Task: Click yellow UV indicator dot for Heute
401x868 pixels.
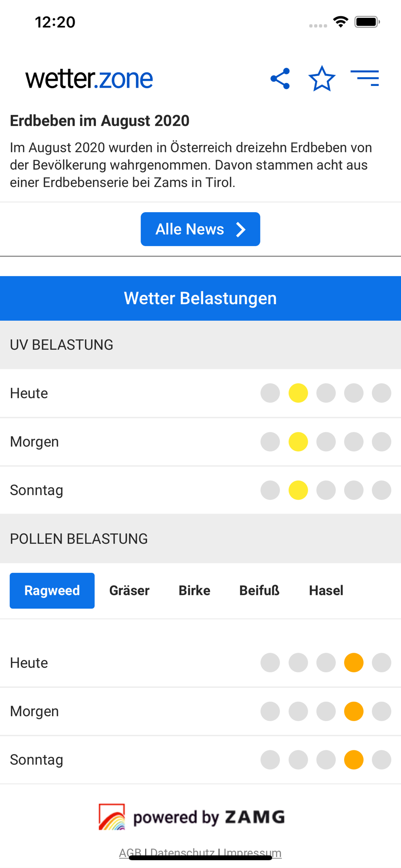Action: click(298, 393)
